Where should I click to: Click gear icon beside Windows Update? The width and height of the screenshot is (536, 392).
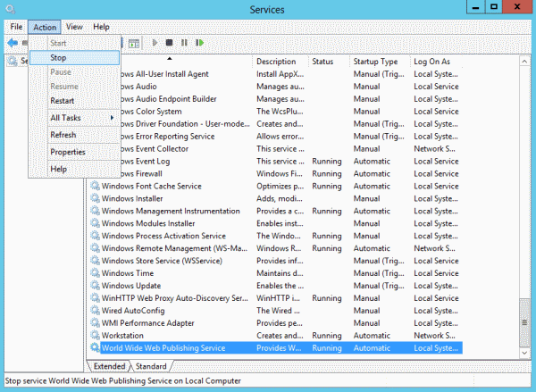tap(95, 286)
